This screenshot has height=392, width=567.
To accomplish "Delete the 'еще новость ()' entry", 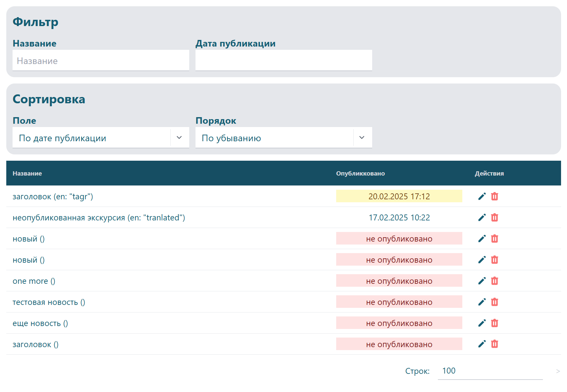I will [494, 323].
